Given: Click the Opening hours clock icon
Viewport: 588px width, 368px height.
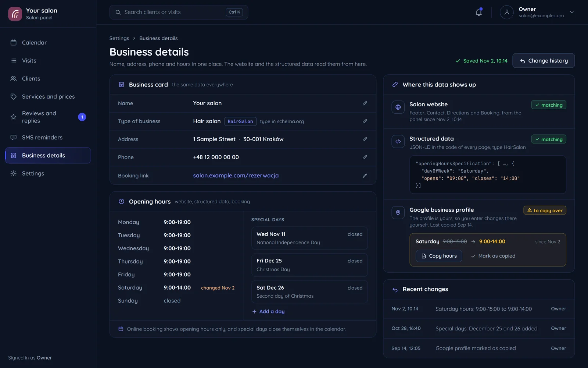Looking at the screenshot, I should click(121, 201).
